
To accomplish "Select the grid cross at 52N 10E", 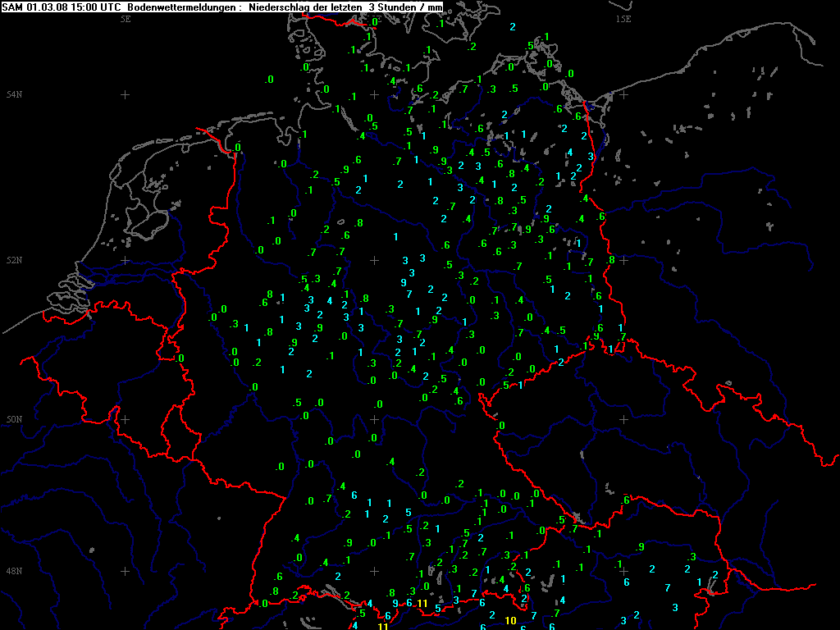I will pos(375,260).
